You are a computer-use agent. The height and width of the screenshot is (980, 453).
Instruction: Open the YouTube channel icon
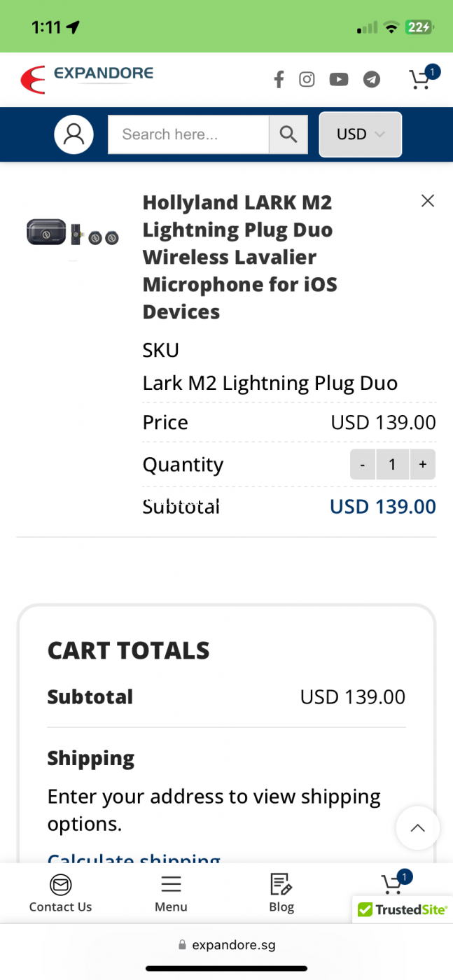[339, 79]
